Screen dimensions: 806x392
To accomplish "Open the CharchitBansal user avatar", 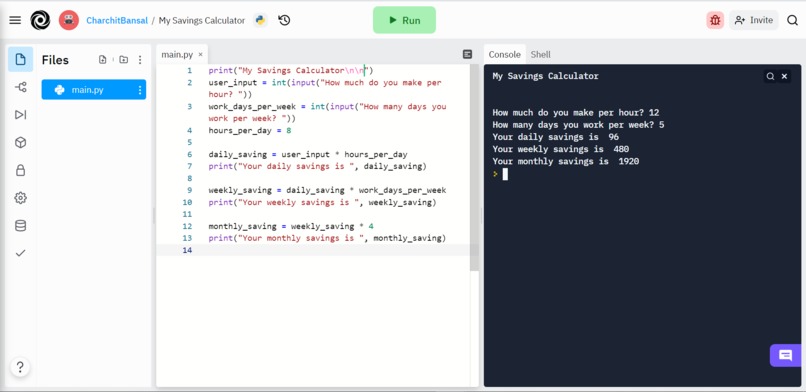I will tap(69, 20).
